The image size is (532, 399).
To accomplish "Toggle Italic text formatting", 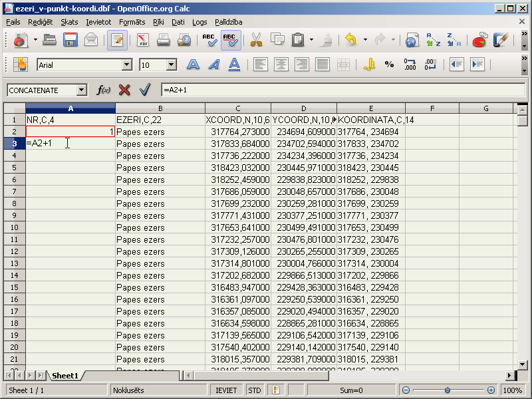I will [x=213, y=65].
